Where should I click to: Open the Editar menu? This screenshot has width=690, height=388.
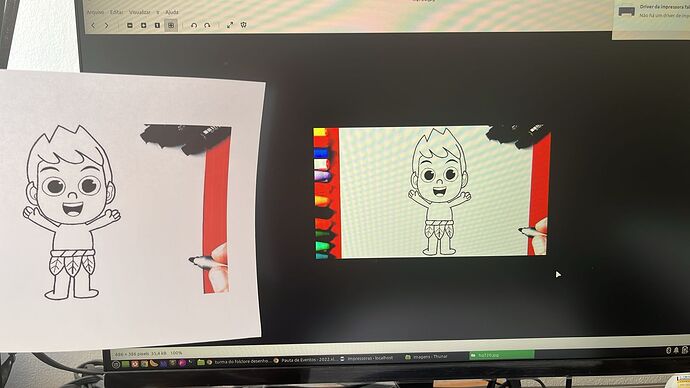117,12
